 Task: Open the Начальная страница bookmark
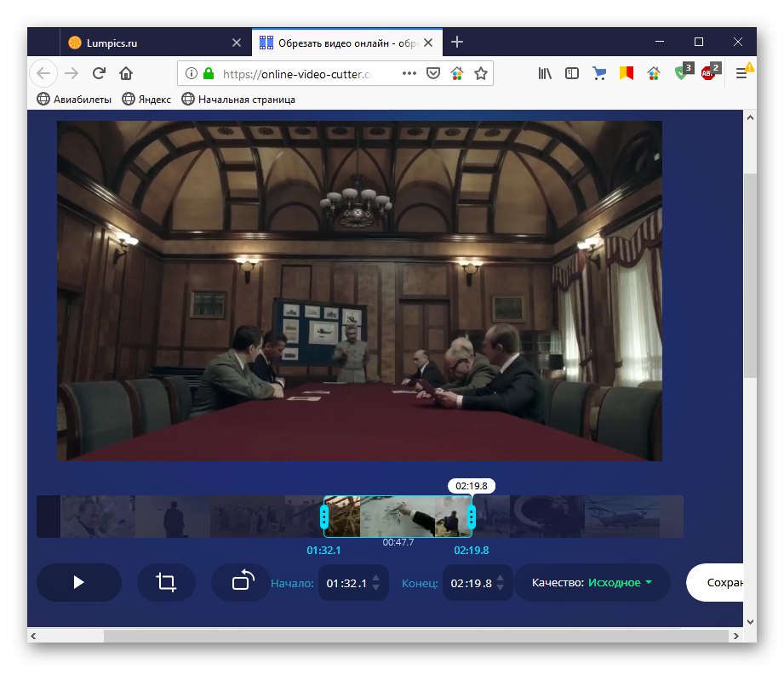pyautogui.click(x=238, y=99)
